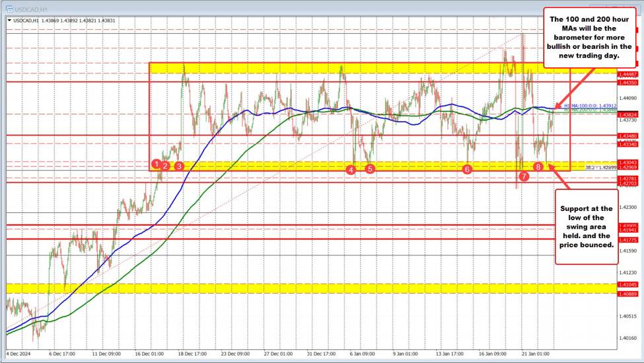Image resolution: width=644 pixels, height=363 pixels.
Task: Click the 38.2 Fibonacci level label 1.42899
Action: coord(601,167)
